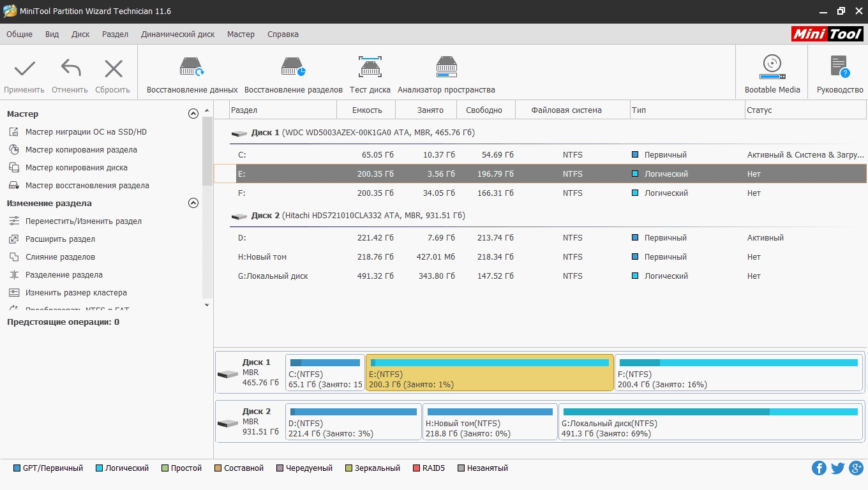Click C:(NTFS) block in disk map
The image size is (868, 490).
[325, 373]
